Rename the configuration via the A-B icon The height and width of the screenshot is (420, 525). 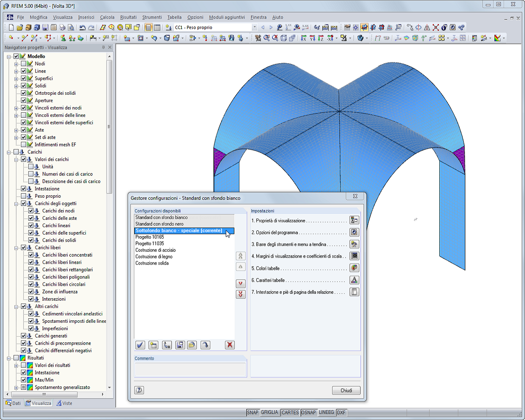coord(166,345)
